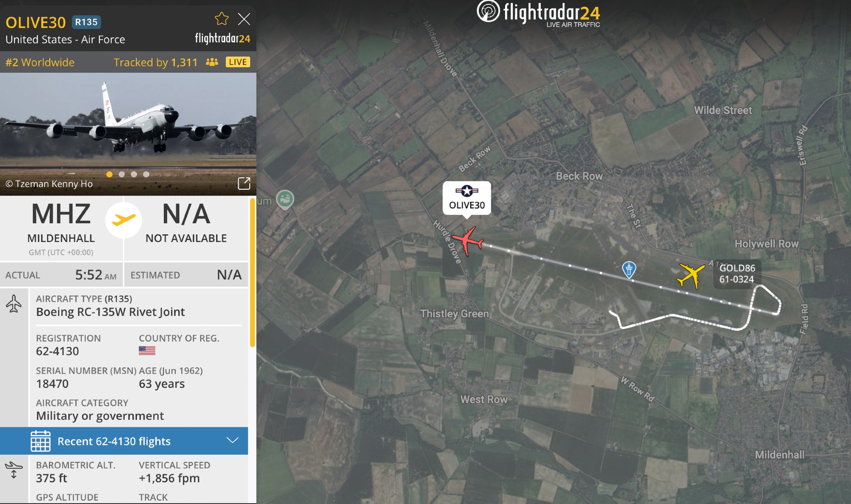
Task: Click the blue airport tower pin on runway
Action: (x=629, y=270)
